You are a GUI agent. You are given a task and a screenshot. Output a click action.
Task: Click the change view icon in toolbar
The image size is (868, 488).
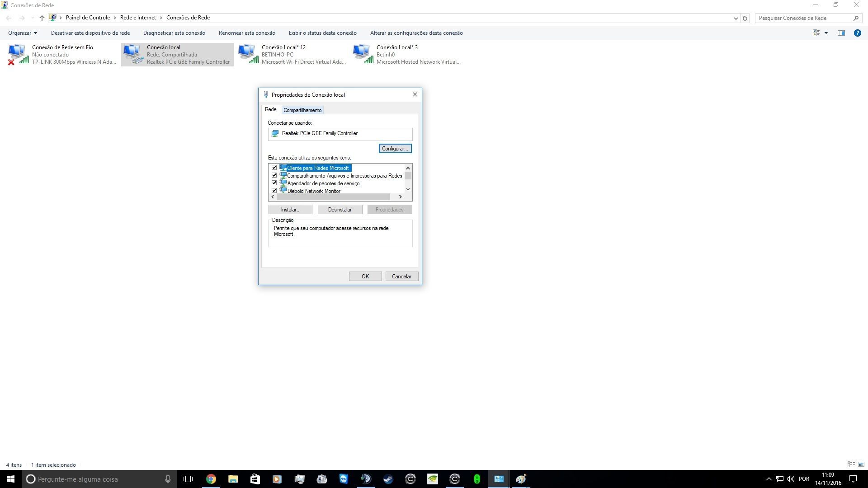816,33
